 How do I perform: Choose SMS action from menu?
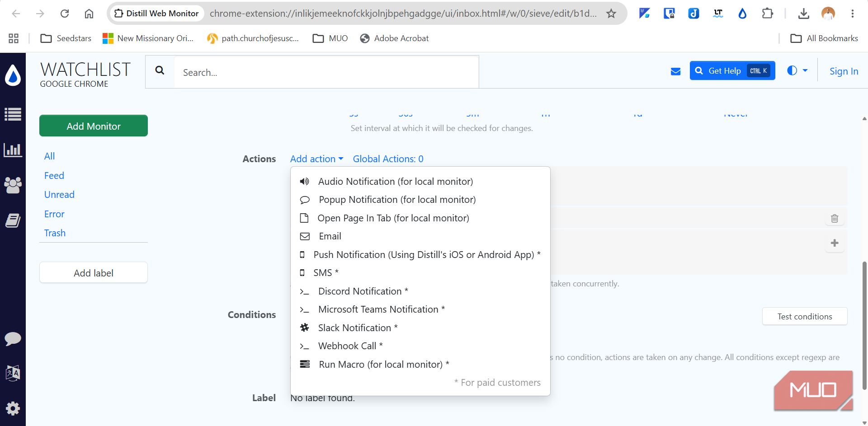(420, 273)
